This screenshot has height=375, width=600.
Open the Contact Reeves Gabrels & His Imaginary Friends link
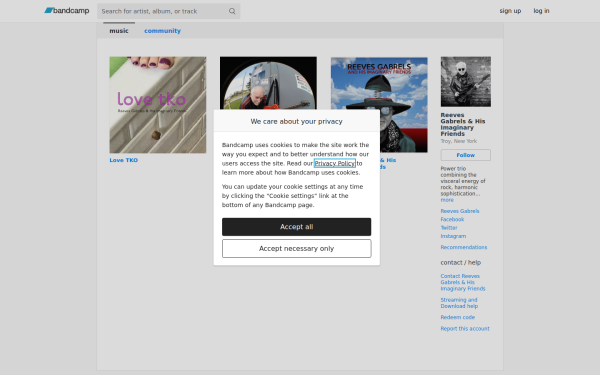[463, 282]
